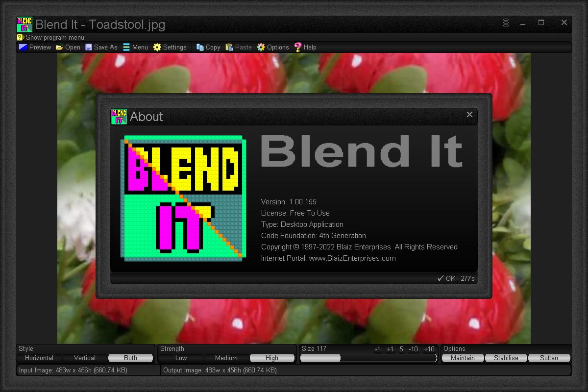Viewport: 588px width, 392px height.
Task: Click the title bar stacked-lines menu icon
Action: (506, 23)
